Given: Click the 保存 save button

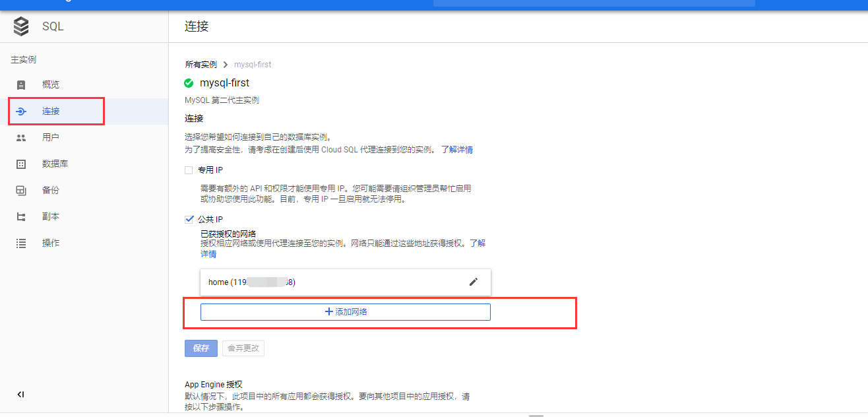Looking at the screenshot, I should [x=201, y=348].
